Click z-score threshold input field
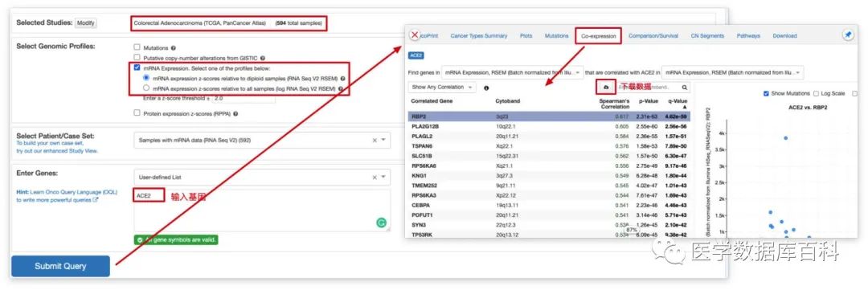868x290 pixels. pos(244,98)
